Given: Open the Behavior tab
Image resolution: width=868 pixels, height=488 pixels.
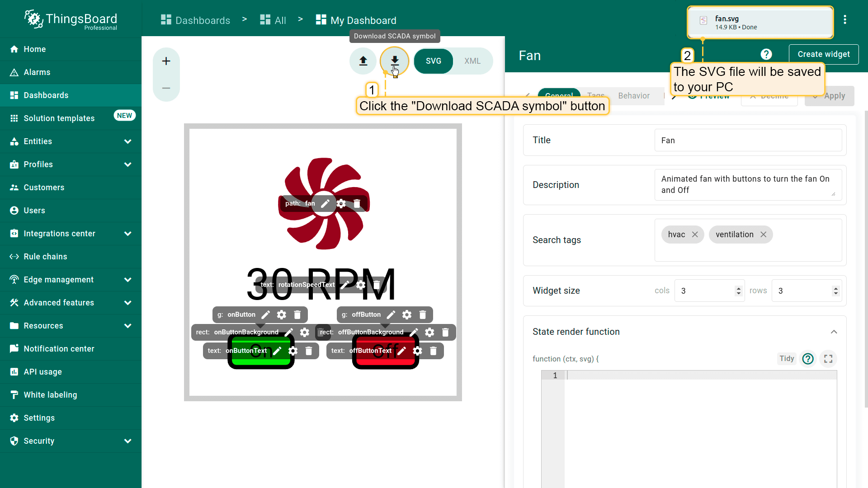Looking at the screenshot, I should pyautogui.click(x=633, y=96).
